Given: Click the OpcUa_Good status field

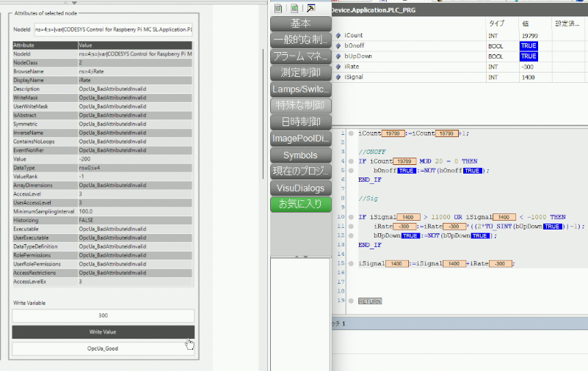Looking at the screenshot, I should (103, 348).
